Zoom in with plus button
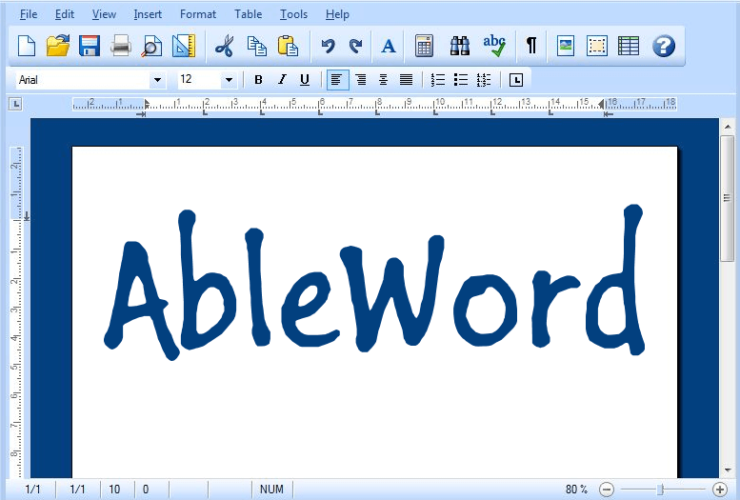Image resolution: width=740 pixels, height=500 pixels. pos(719,489)
